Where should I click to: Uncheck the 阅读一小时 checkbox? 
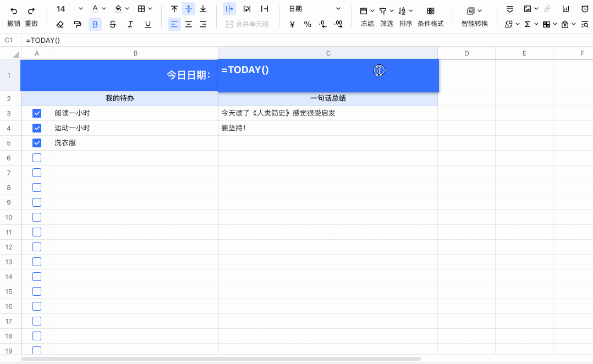click(x=37, y=113)
